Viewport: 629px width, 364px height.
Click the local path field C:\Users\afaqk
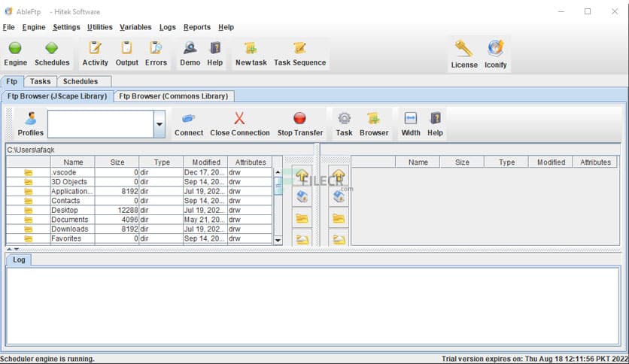(x=160, y=150)
